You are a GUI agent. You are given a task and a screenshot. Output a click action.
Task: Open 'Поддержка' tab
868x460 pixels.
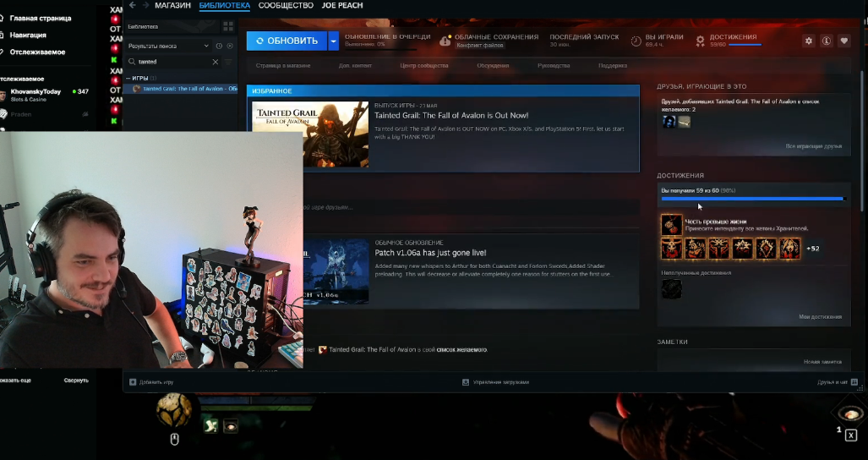click(612, 65)
